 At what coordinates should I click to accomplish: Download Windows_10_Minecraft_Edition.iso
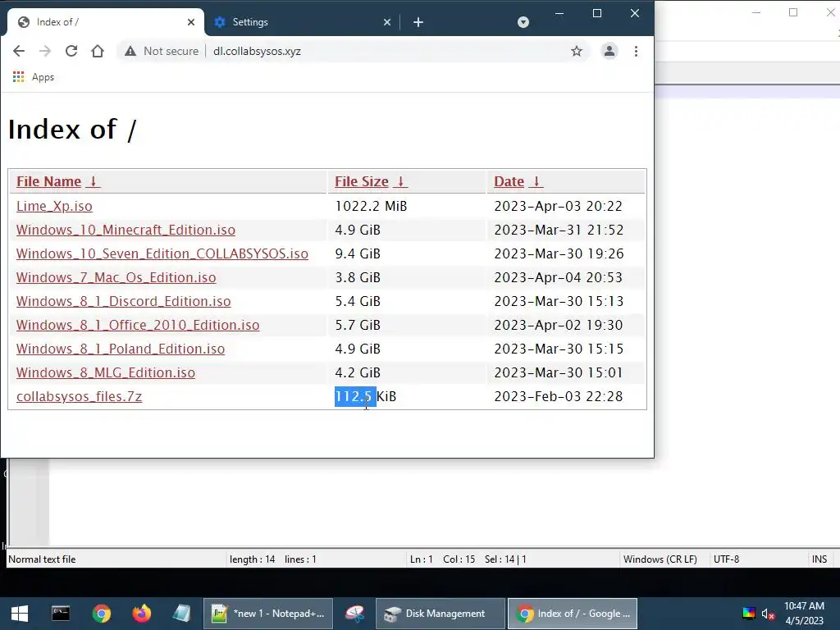(126, 230)
